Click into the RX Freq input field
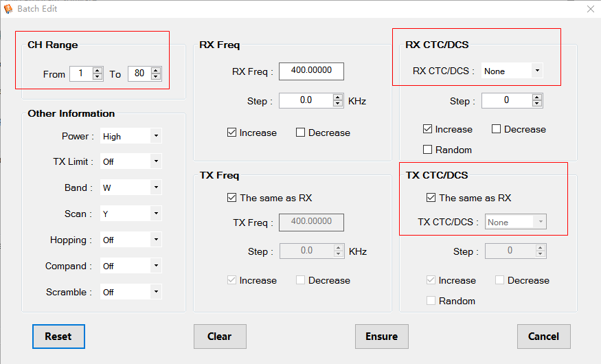Viewport: 601px width, 364px height. pyautogui.click(x=311, y=71)
